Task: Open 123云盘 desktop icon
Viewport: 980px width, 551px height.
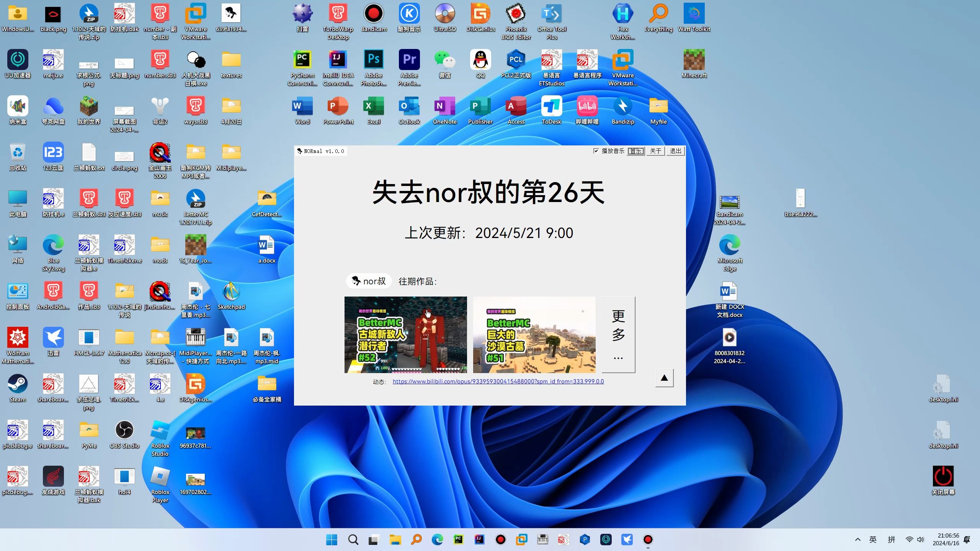Action: tap(53, 157)
